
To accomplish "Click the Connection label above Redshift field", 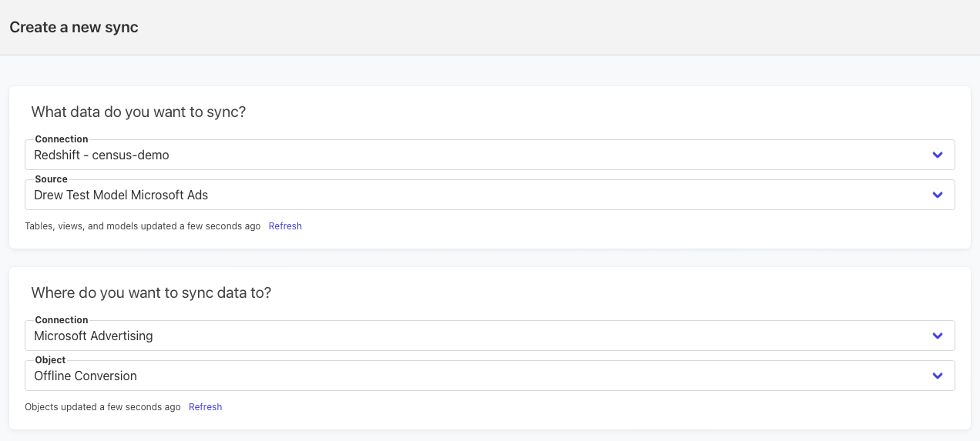I will point(62,139).
